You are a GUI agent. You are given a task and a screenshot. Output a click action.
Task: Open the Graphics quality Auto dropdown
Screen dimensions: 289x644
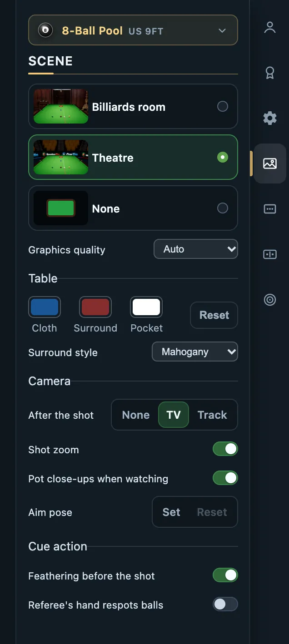pos(196,249)
